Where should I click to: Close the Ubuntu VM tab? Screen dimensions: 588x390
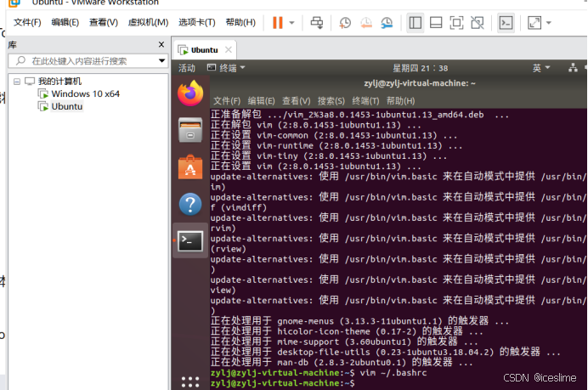coord(229,50)
